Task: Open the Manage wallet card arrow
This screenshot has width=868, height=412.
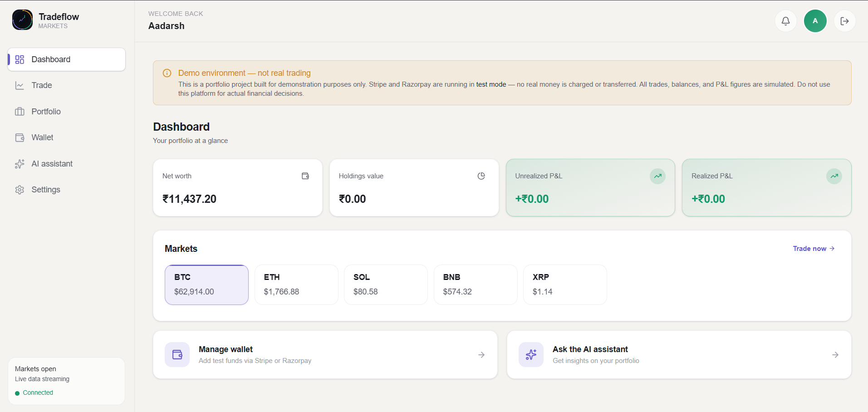Action: click(481, 355)
